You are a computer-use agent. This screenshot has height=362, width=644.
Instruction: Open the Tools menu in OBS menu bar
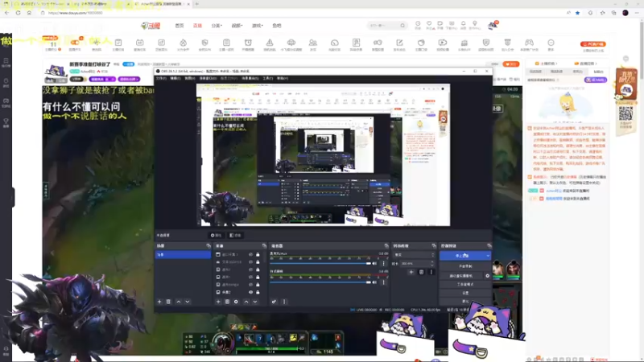[268, 78]
